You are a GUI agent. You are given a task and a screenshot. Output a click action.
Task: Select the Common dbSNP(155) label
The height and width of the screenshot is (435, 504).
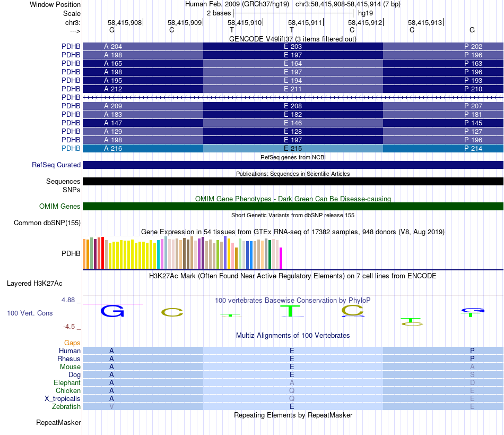pos(47,223)
